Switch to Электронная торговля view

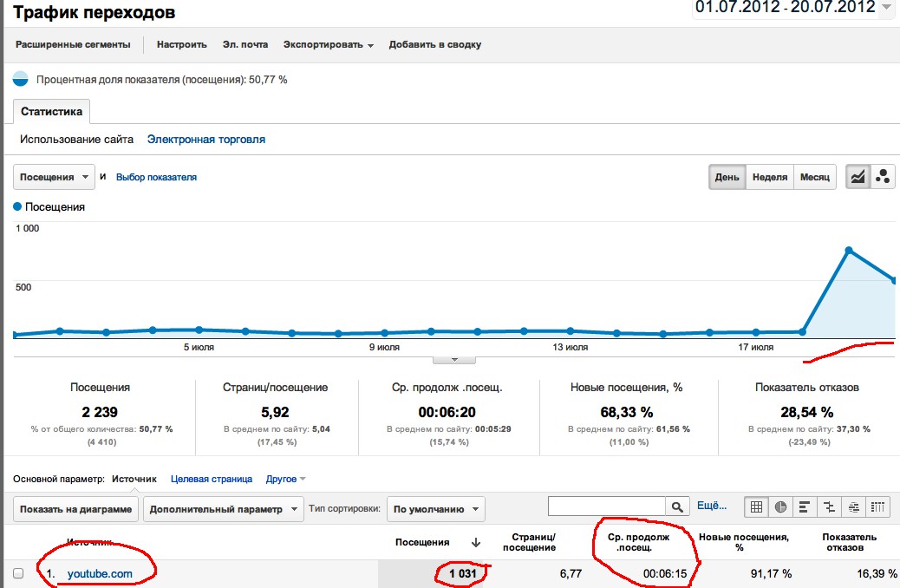pyautogui.click(x=206, y=140)
